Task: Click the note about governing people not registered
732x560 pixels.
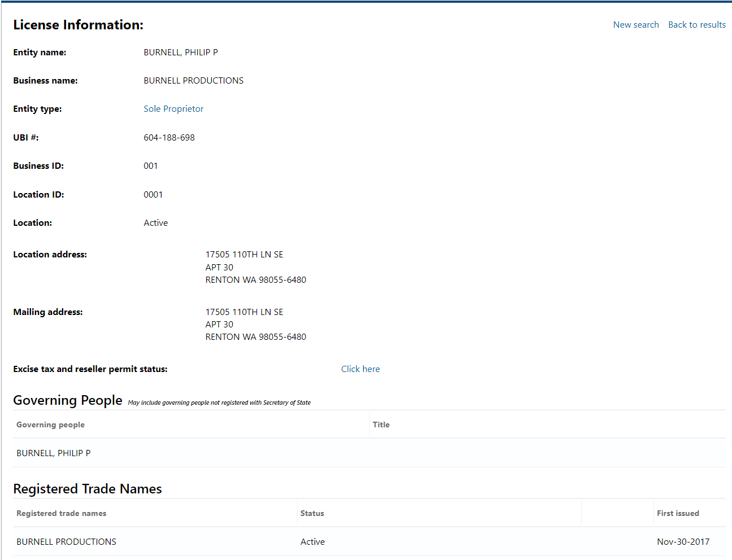Action: click(x=219, y=403)
